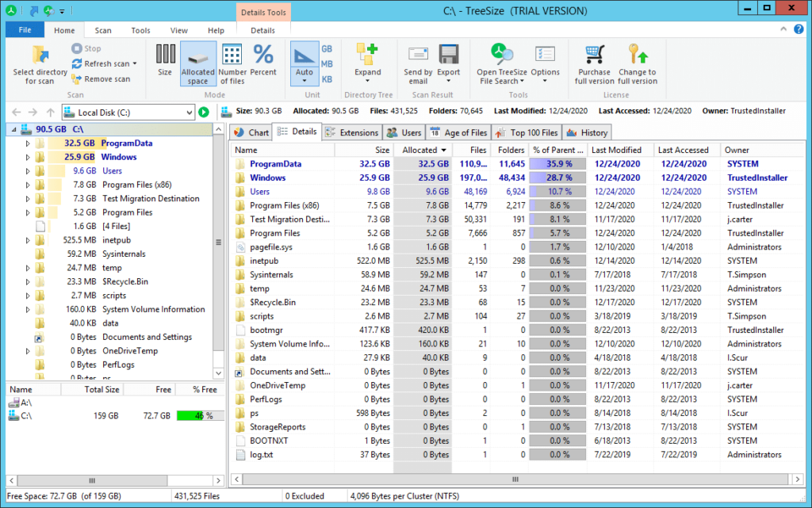Open the Options tool

[x=546, y=55]
